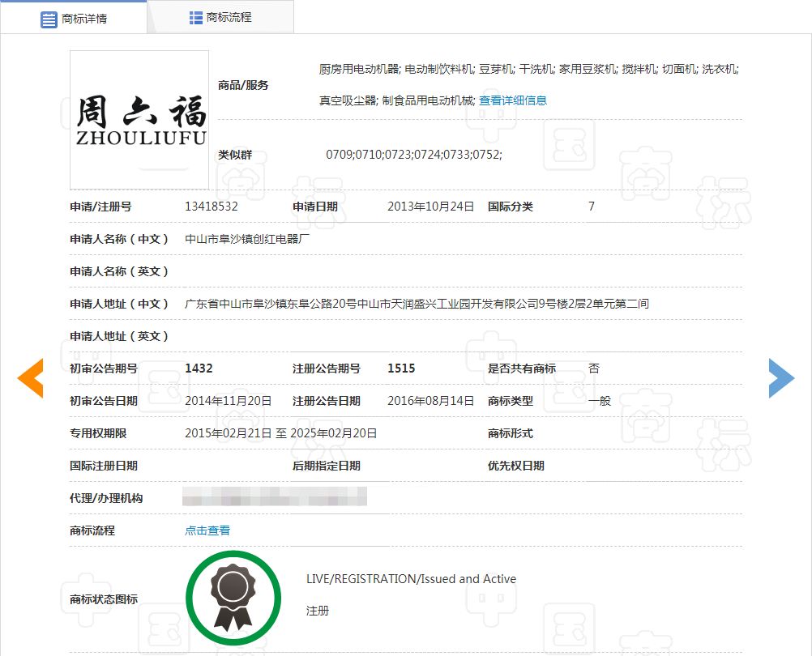Select application date 2013年10月24日

431,207
